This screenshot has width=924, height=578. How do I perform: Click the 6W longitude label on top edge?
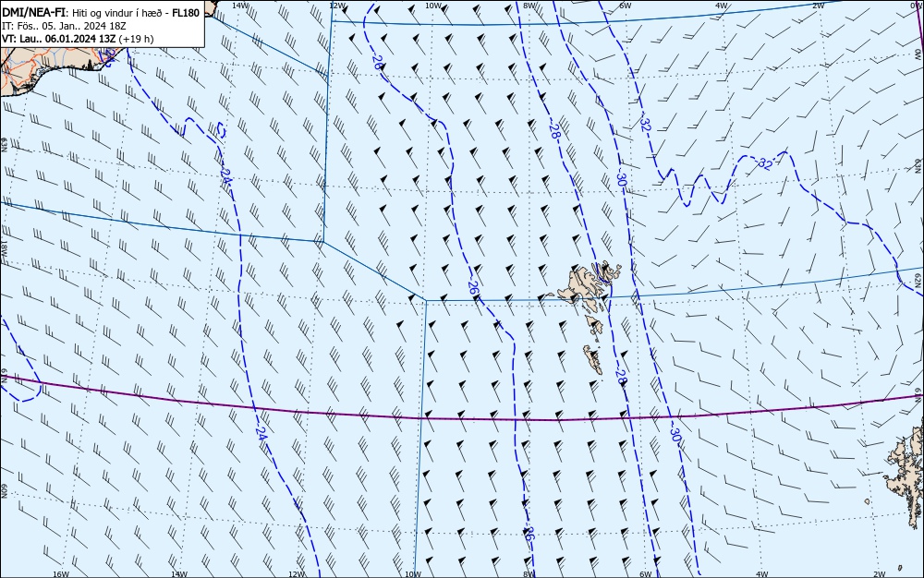[x=626, y=6]
